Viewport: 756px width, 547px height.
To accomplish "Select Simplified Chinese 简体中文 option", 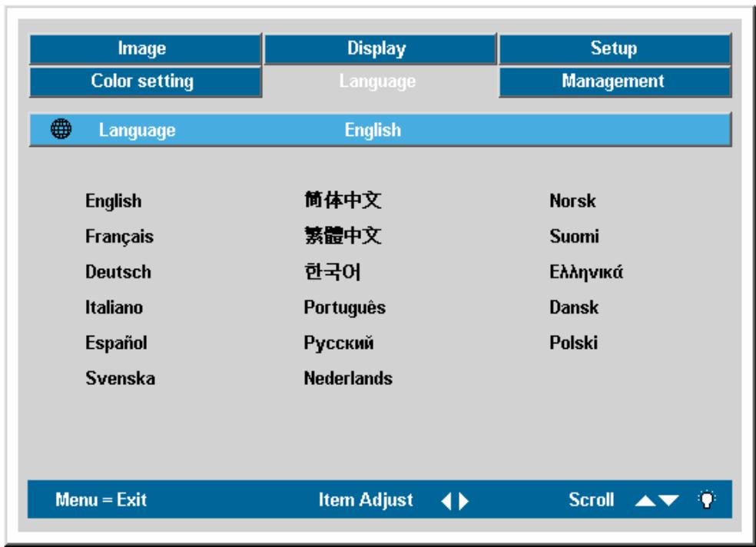I will (x=343, y=200).
